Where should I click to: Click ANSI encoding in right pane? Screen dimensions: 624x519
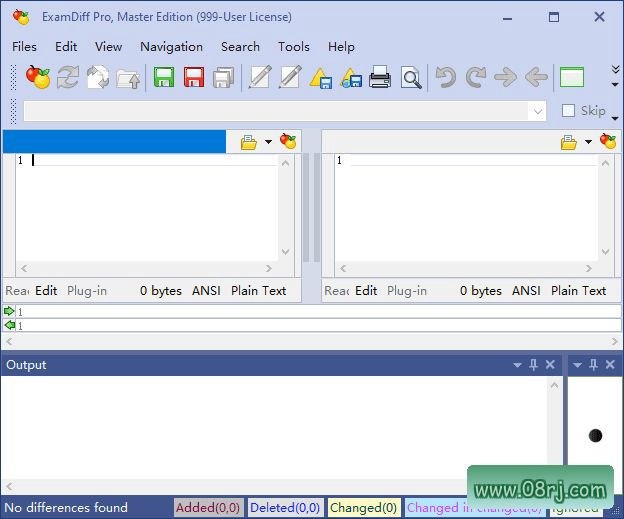(x=526, y=291)
